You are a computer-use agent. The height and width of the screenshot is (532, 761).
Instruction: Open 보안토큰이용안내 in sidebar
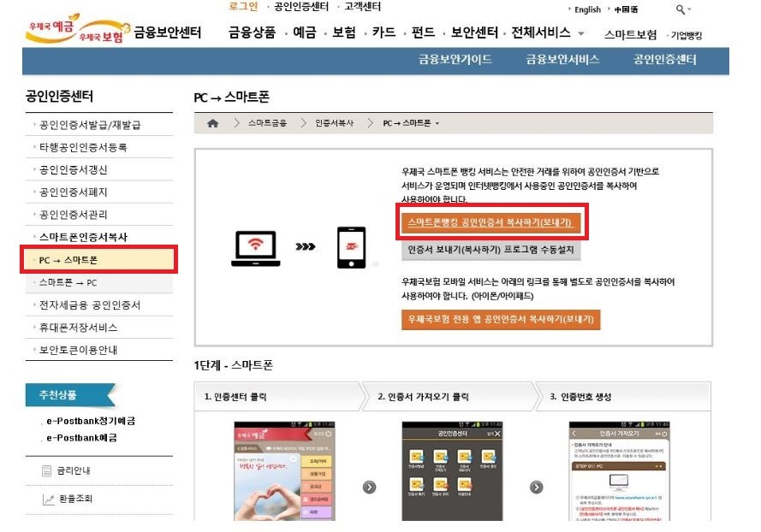coord(78,350)
